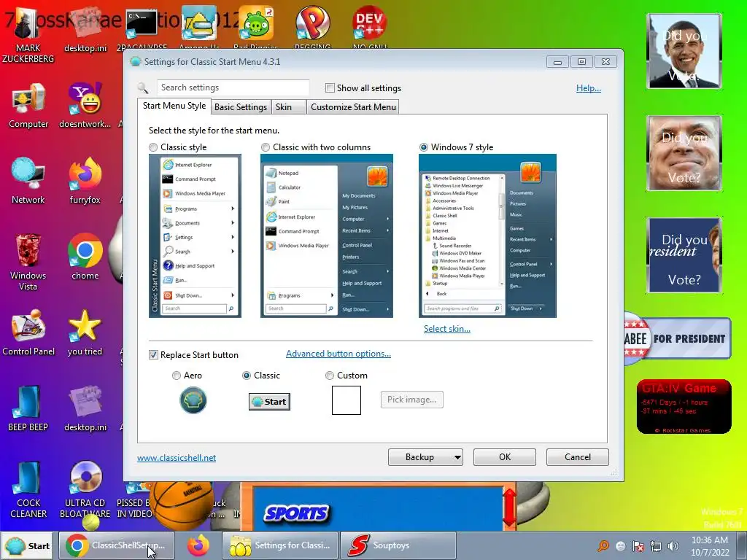Open the Customize Start Menu tab
The image size is (747, 560).
tap(354, 106)
